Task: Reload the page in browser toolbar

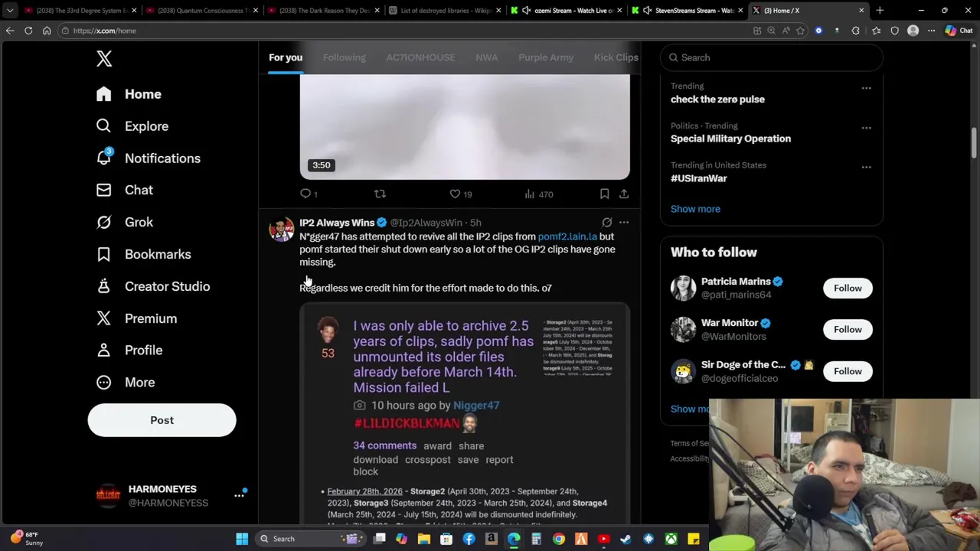Action: coord(28,31)
